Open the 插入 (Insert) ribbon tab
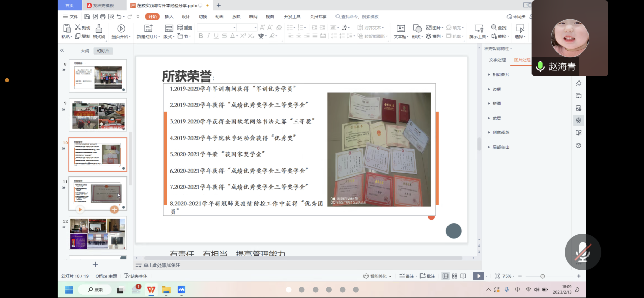 coord(169,17)
